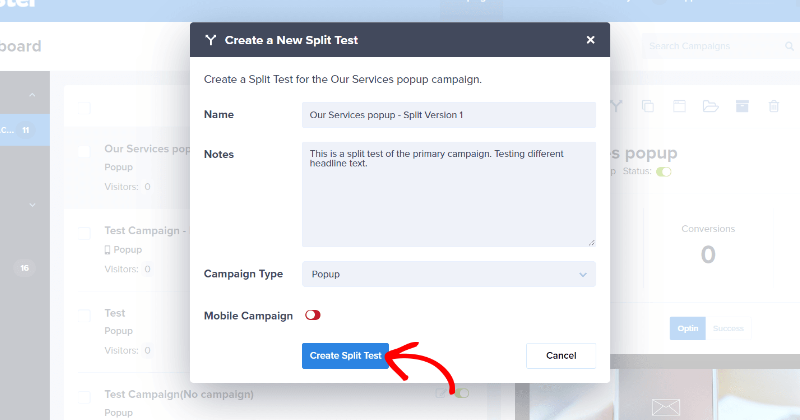The width and height of the screenshot is (800, 420).
Task: Click the campaign window icon in toolbar
Action: tap(678, 106)
